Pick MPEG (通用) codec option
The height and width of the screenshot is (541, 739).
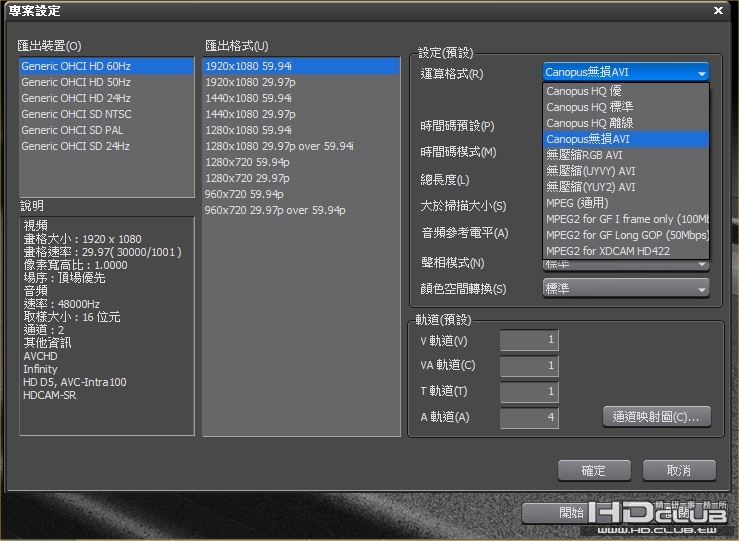coord(626,203)
